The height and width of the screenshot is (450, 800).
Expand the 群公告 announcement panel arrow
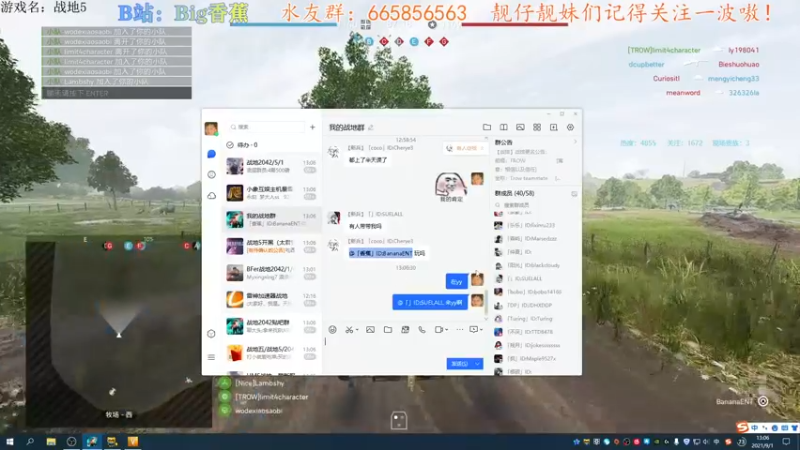(x=575, y=142)
